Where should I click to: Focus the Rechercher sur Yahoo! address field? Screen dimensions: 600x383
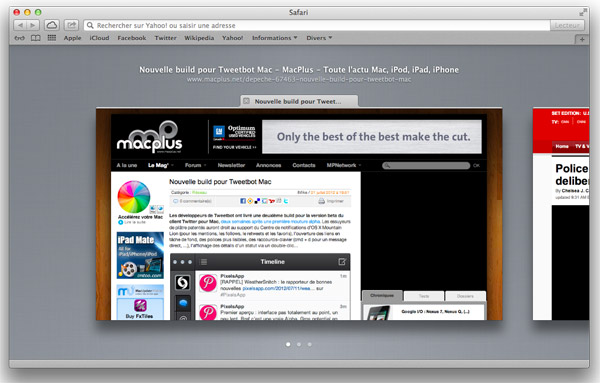coord(317,25)
